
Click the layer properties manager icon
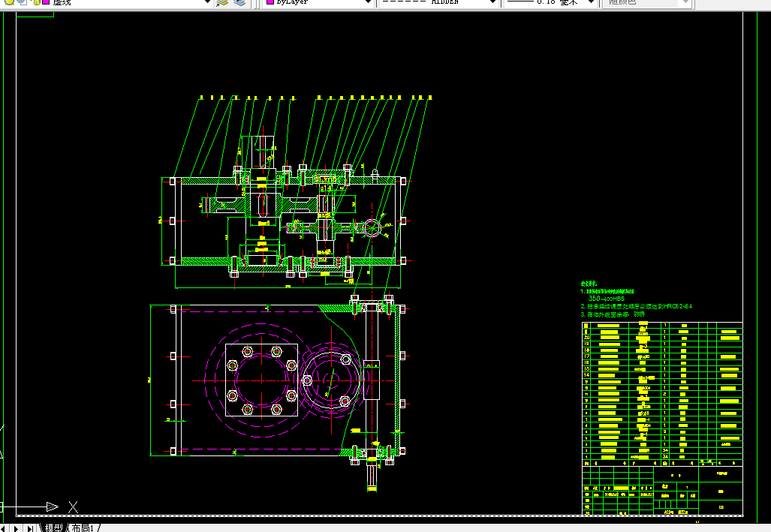pos(223,2)
